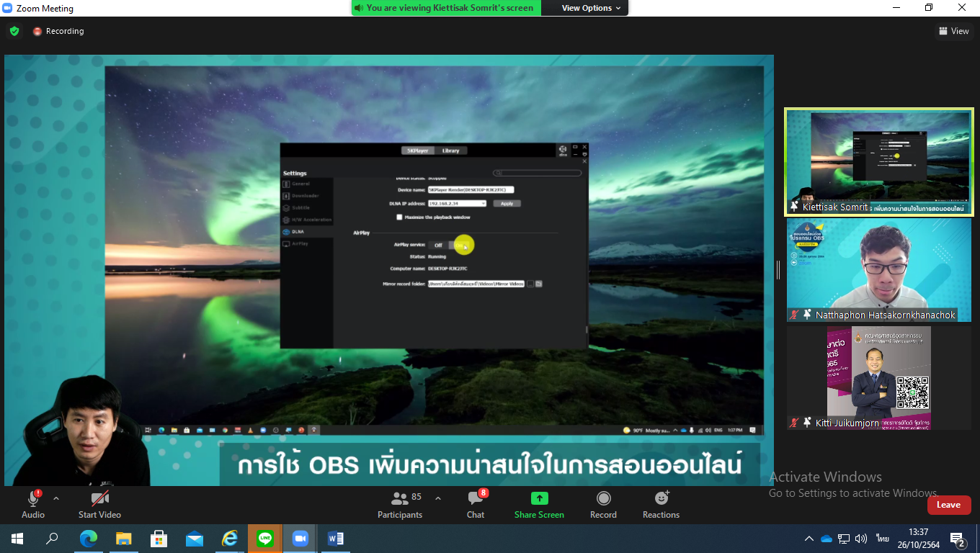Open the View layout menu
Image resolution: width=980 pixels, height=553 pixels.
pyautogui.click(x=953, y=31)
